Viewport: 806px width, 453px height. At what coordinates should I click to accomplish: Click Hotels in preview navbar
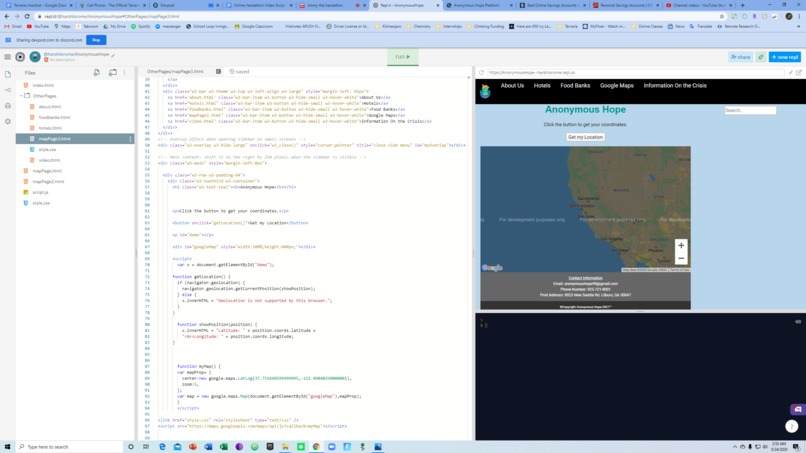point(542,86)
